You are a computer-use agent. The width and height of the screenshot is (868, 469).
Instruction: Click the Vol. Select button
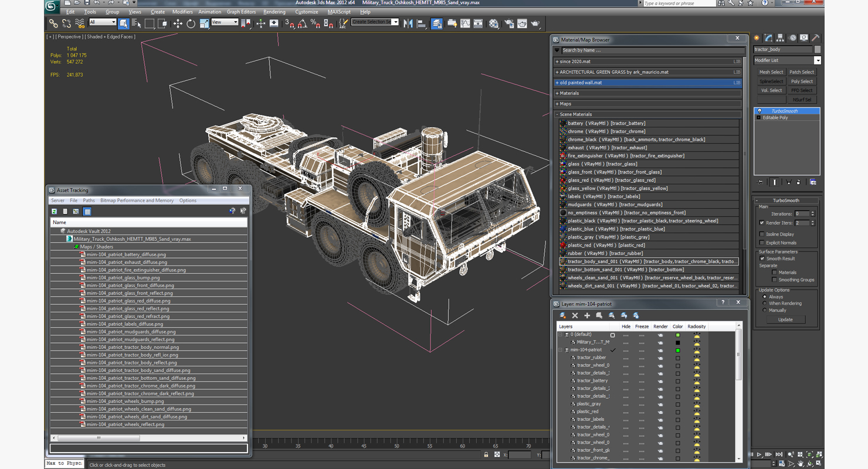(771, 90)
